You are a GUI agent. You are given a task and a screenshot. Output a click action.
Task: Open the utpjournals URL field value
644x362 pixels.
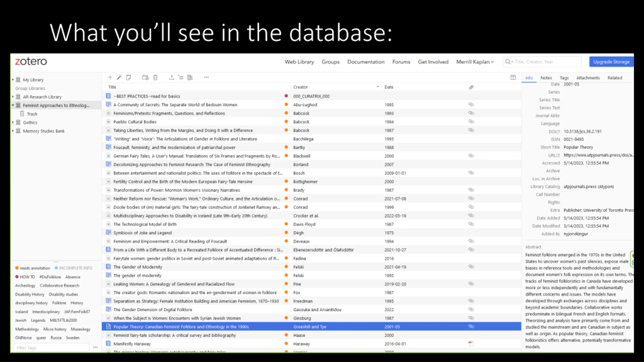tap(598, 155)
